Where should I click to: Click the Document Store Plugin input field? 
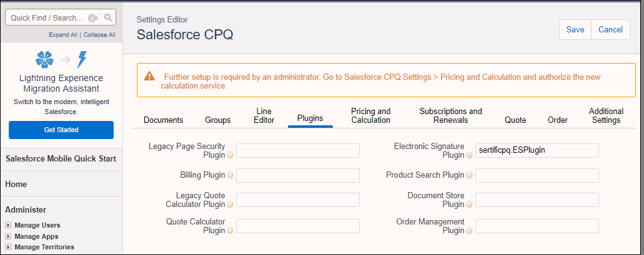(x=537, y=200)
